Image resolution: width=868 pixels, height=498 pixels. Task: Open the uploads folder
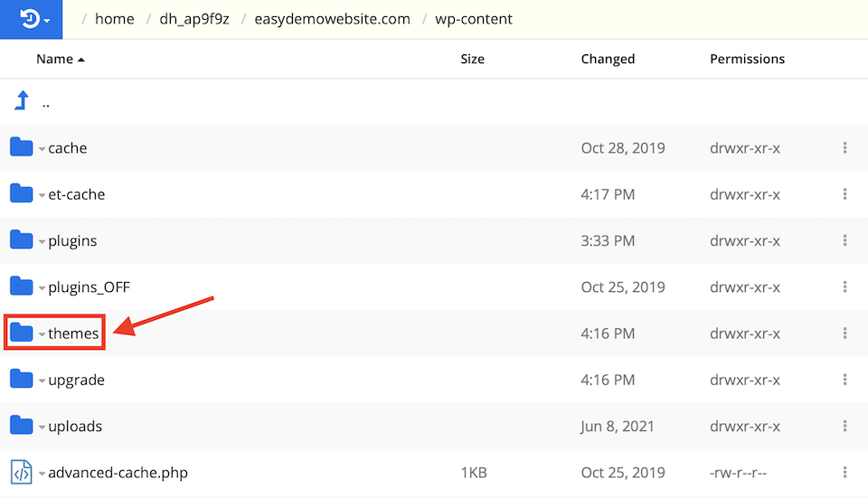point(74,427)
